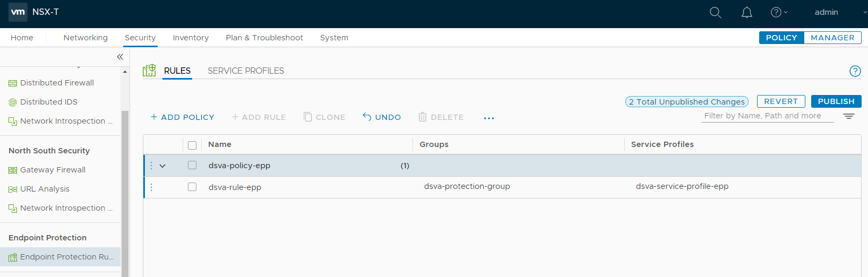Image resolution: width=868 pixels, height=277 pixels.
Task: Collapse the left sidebar with double-chevron
Action: tap(120, 57)
